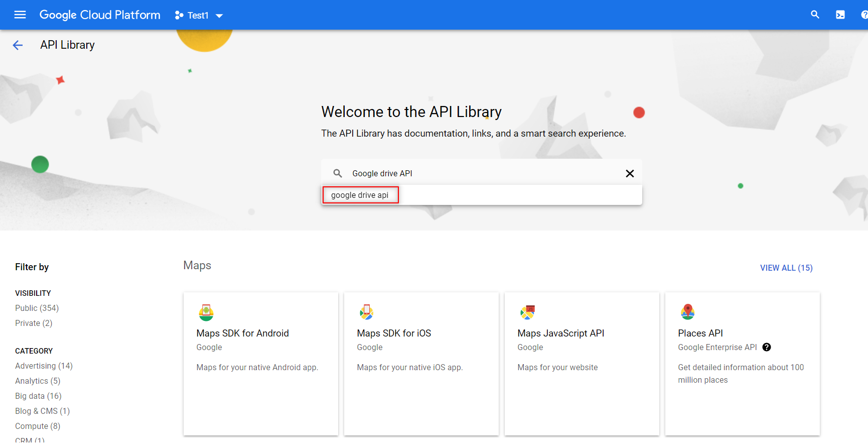Open the top bar search icon
The height and width of the screenshot is (445, 868).
pyautogui.click(x=815, y=15)
